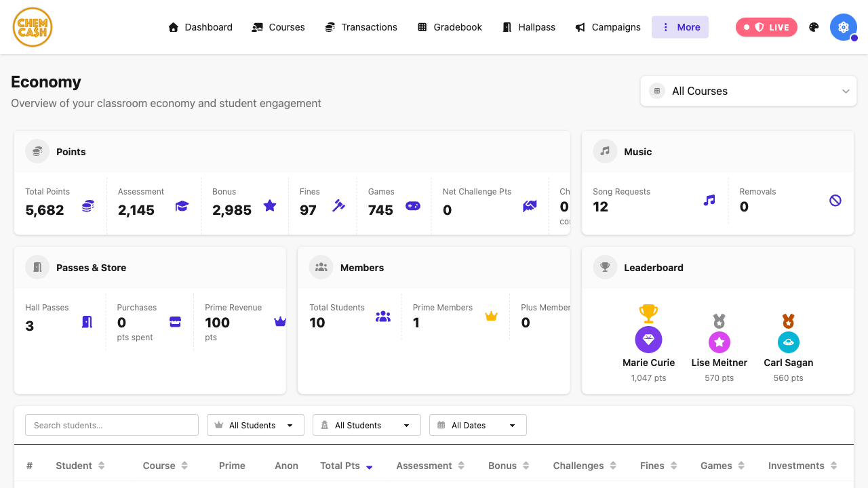The height and width of the screenshot is (488, 868).
Task: Click the Assessment graduation cap icon
Action: pyautogui.click(x=182, y=206)
